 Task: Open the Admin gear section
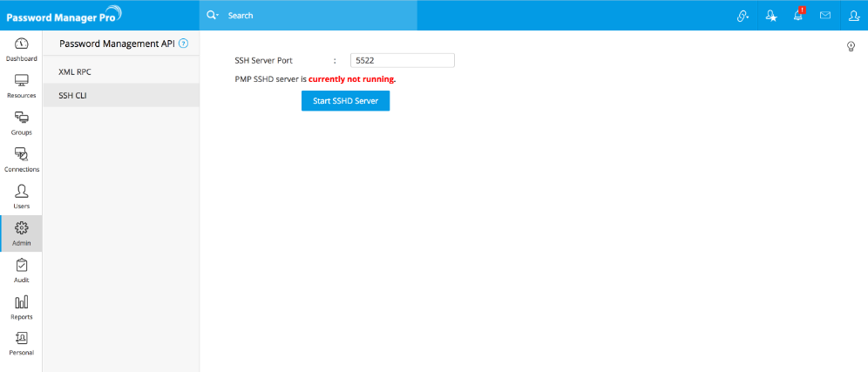21,233
